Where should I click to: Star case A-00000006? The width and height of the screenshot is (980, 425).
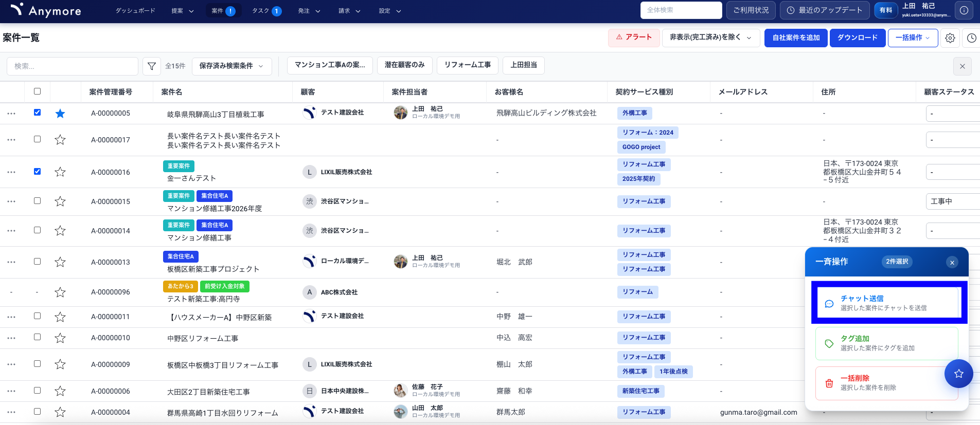[x=60, y=391]
